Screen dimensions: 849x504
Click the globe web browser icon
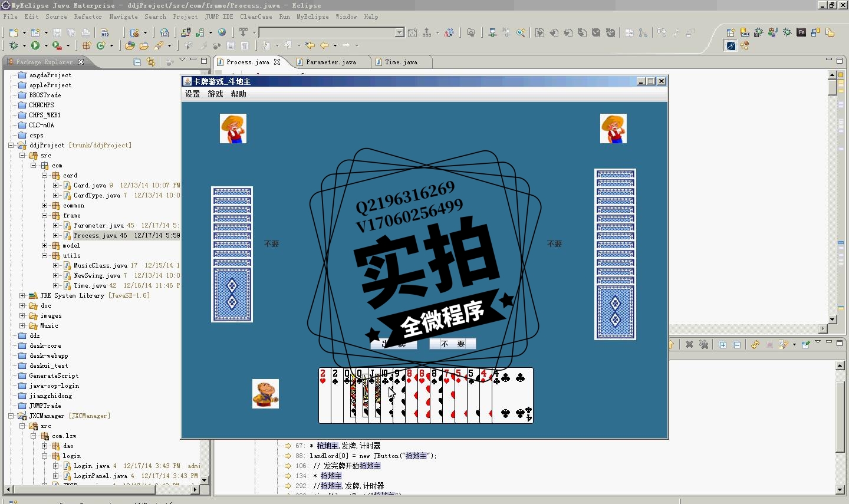(x=222, y=32)
